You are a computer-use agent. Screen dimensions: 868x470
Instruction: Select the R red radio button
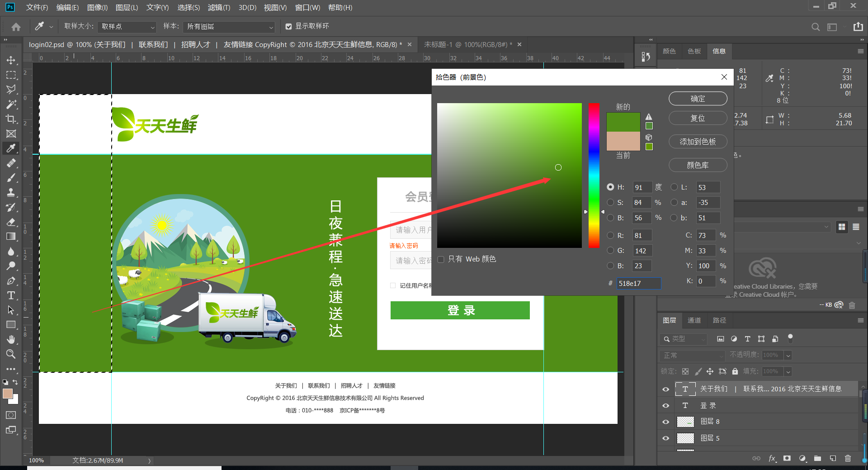point(610,235)
